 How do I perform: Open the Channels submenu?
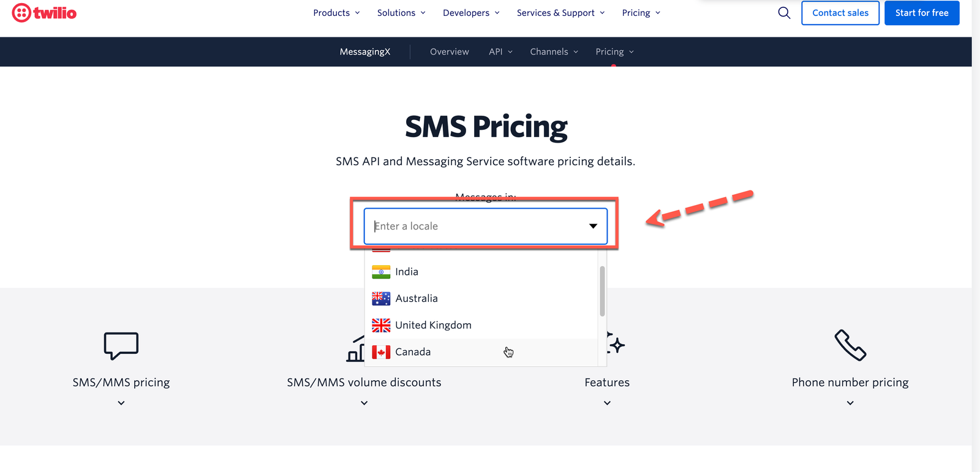(554, 52)
